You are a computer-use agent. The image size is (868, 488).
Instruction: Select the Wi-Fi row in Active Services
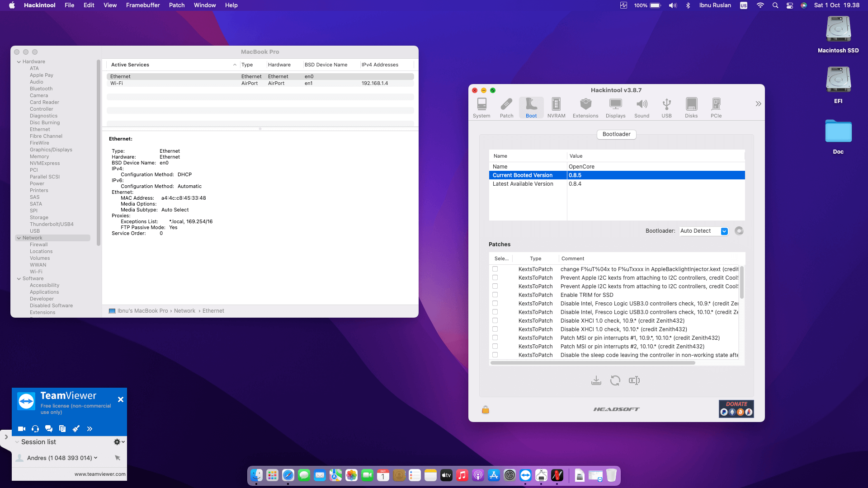click(x=260, y=84)
